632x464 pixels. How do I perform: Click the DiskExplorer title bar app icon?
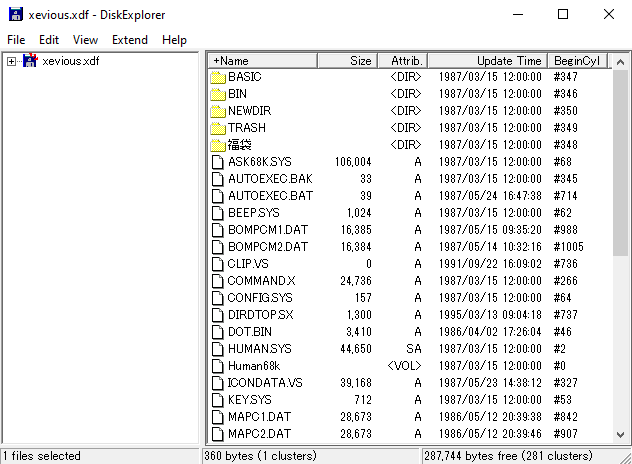tap(16, 14)
